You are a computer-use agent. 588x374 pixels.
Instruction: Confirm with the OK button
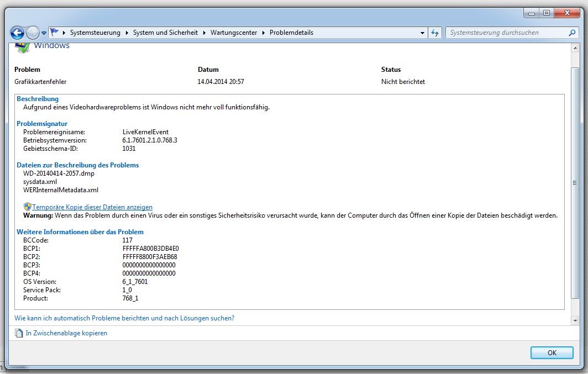click(x=552, y=352)
